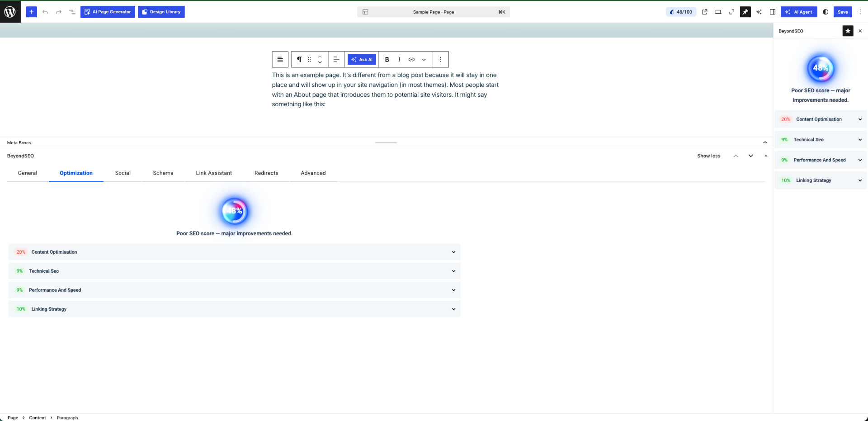Toggle dark mode contrast icon
868x421 pixels.
826,12
